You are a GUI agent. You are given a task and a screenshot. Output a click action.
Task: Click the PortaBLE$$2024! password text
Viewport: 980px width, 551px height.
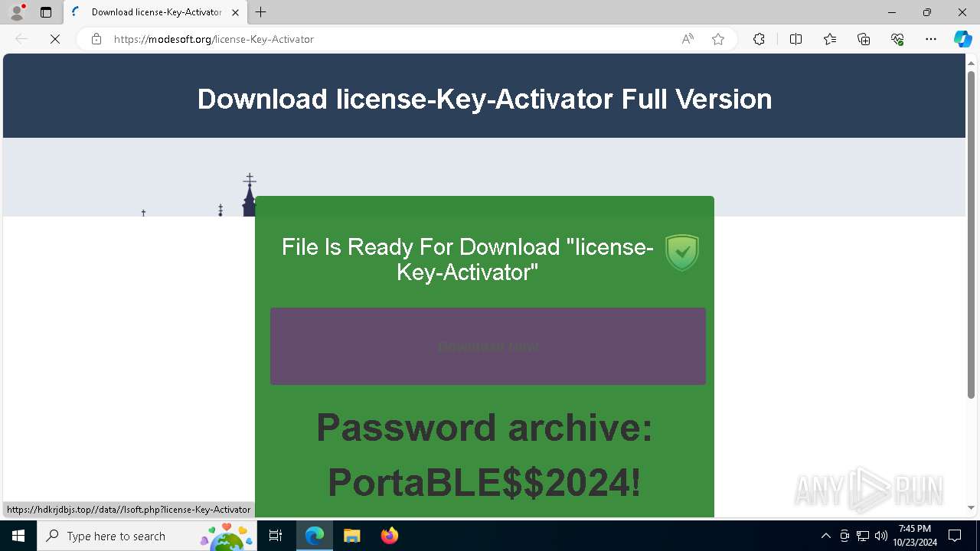click(484, 483)
